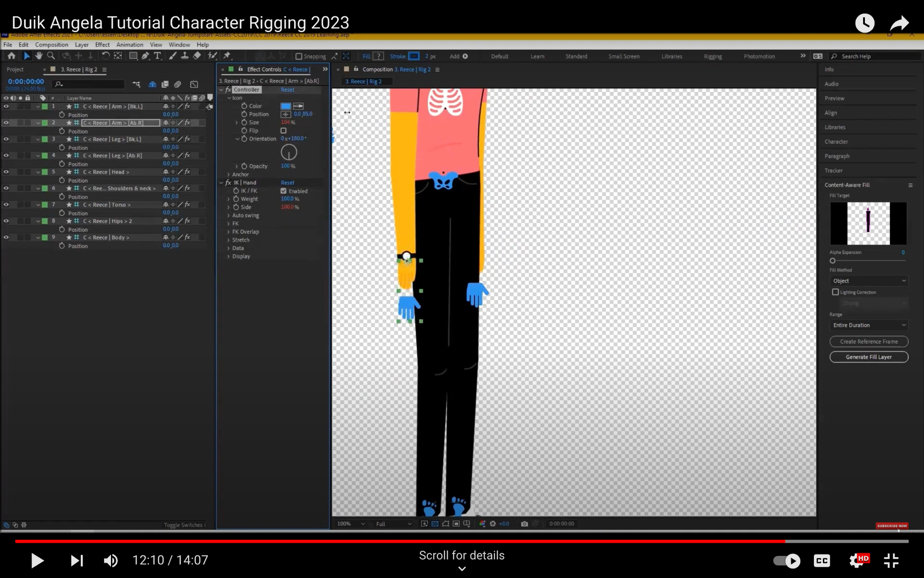The image size is (924, 578).
Task: Activate the Puppet Pin tool
Action: click(227, 56)
